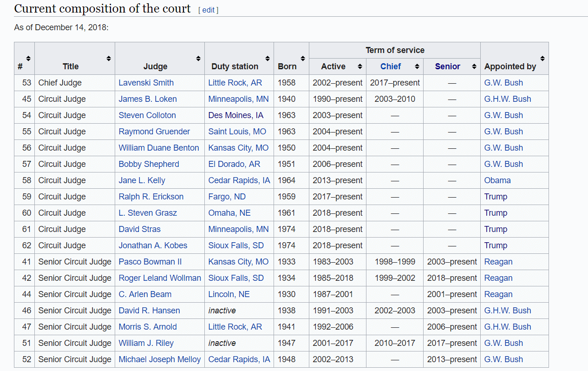Open the Fargo, ND duty station link
Screen dimensions: 588x371
(x=227, y=197)
